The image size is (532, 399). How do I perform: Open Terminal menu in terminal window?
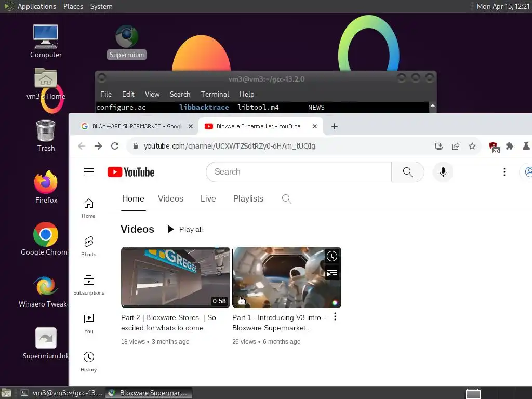[x=215, y=95]
